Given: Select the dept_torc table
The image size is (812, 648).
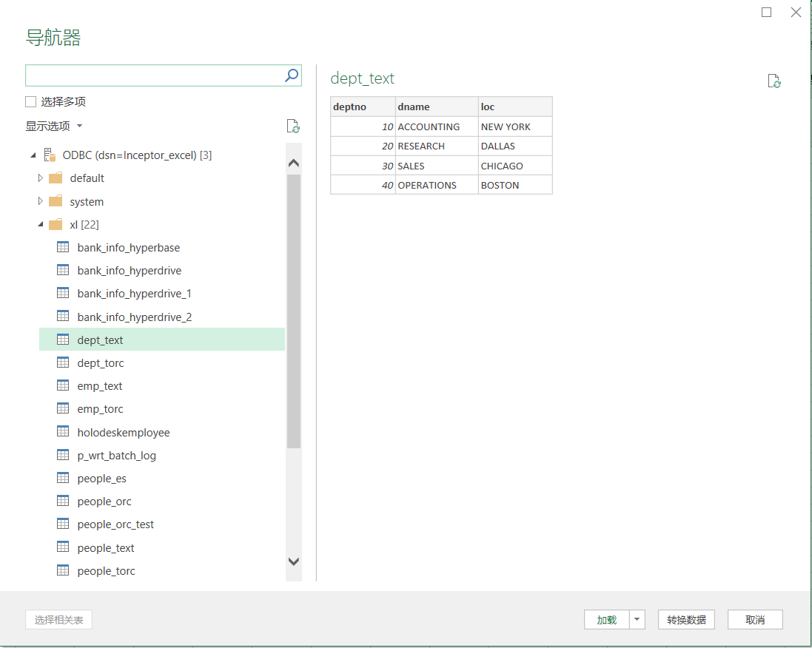Looking at the screenshot, I should 101,363.
